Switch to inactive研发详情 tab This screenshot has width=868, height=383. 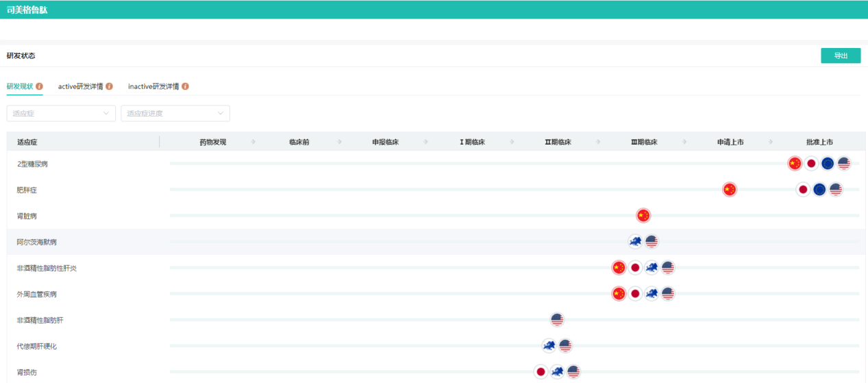[153, 86]
